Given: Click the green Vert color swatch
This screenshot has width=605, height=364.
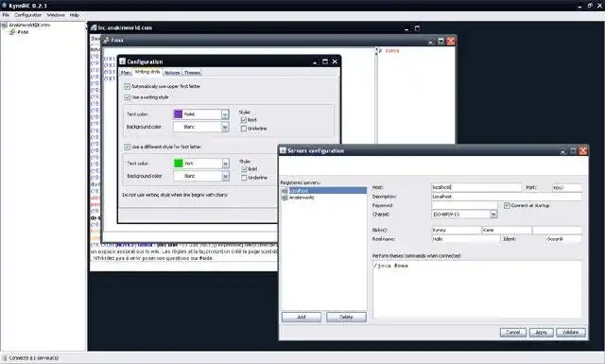Looking at the screenshot, I should [179, 164].
